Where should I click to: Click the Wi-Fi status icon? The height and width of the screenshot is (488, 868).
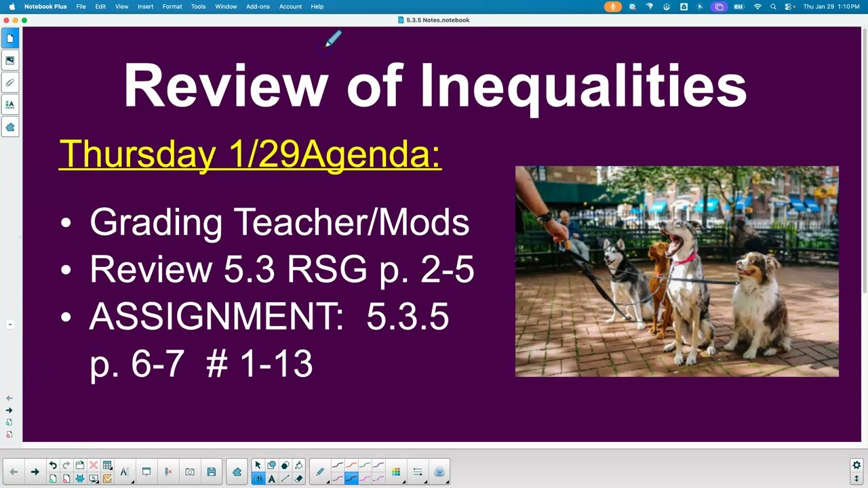coord(757,6)
